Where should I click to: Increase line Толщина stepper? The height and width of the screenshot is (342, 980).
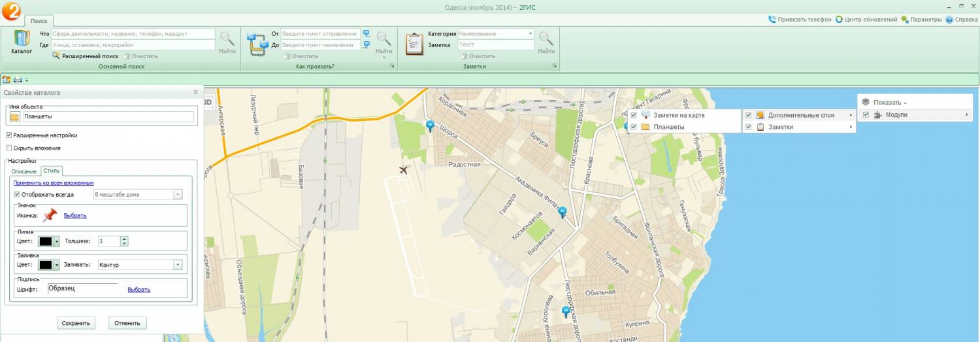[x=124, y=239]
